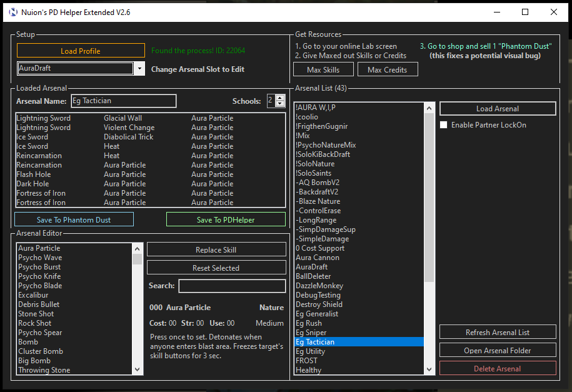
Task: Select Dark Hole in the loaded arsenal
Action: [x=33, y=184]
